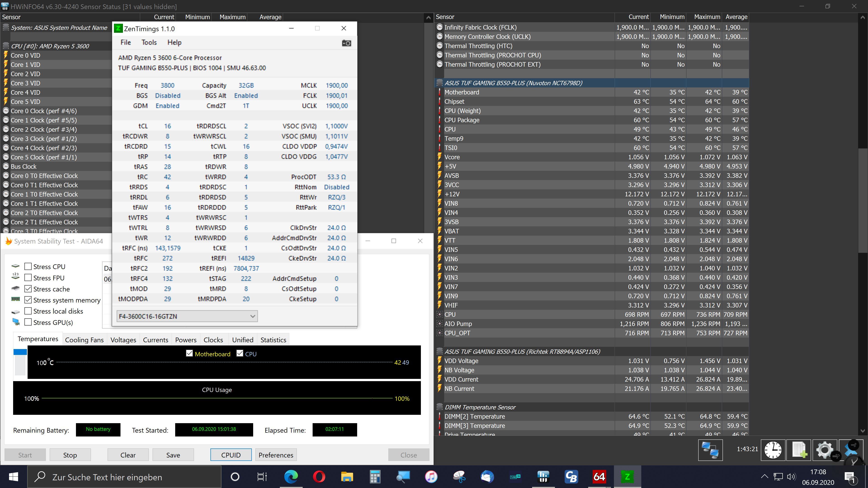Open Opera browser from taskbar
Screen dimensions: 868x488
point(319,476)
